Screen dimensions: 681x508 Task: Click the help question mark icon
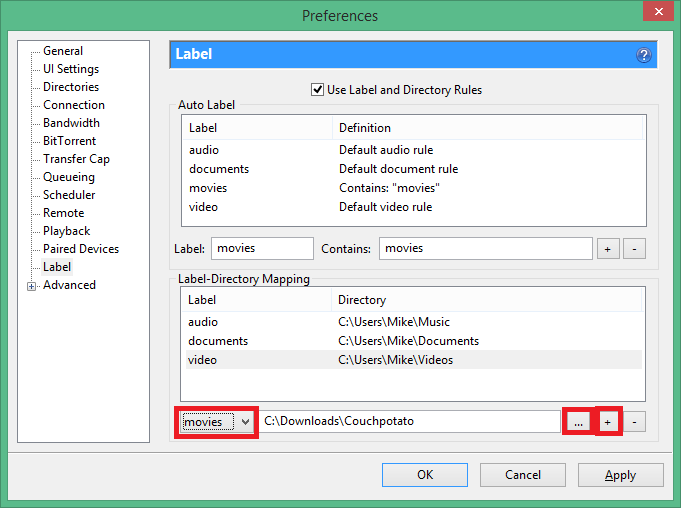click(x=644, y=55)
